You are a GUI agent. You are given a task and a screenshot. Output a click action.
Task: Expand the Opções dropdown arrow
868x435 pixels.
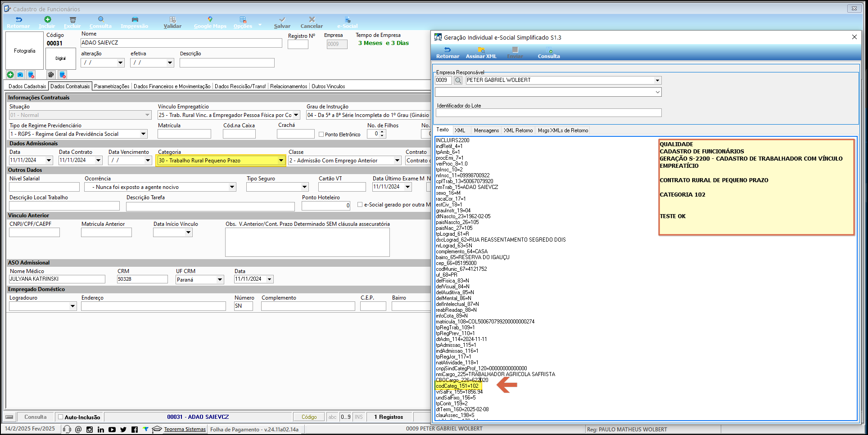[260, 25]
